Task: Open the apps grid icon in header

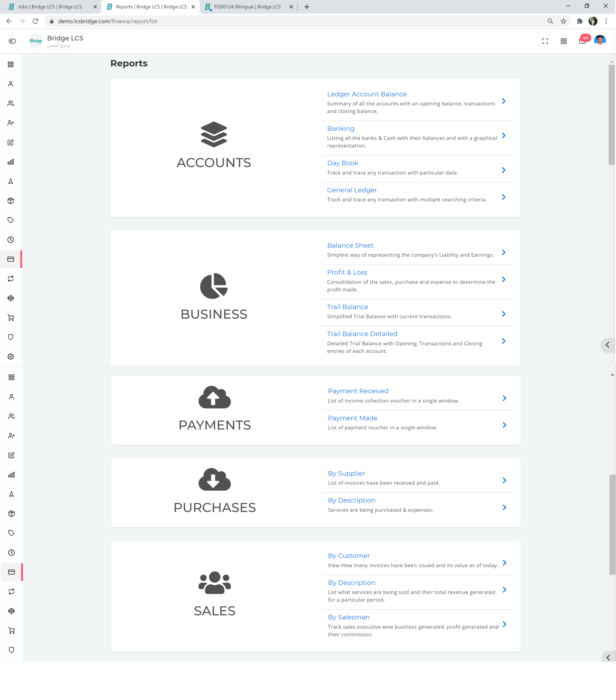Action: click(563, 41)
